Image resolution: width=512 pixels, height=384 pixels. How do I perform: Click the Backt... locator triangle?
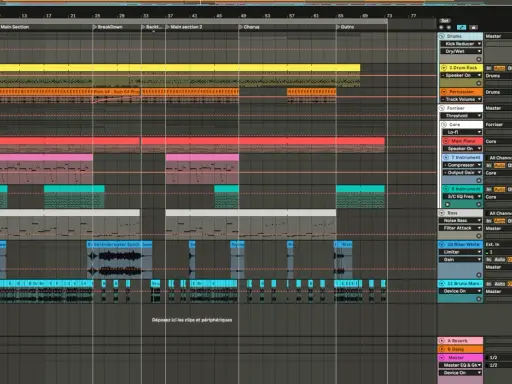[x=143, y=27]
